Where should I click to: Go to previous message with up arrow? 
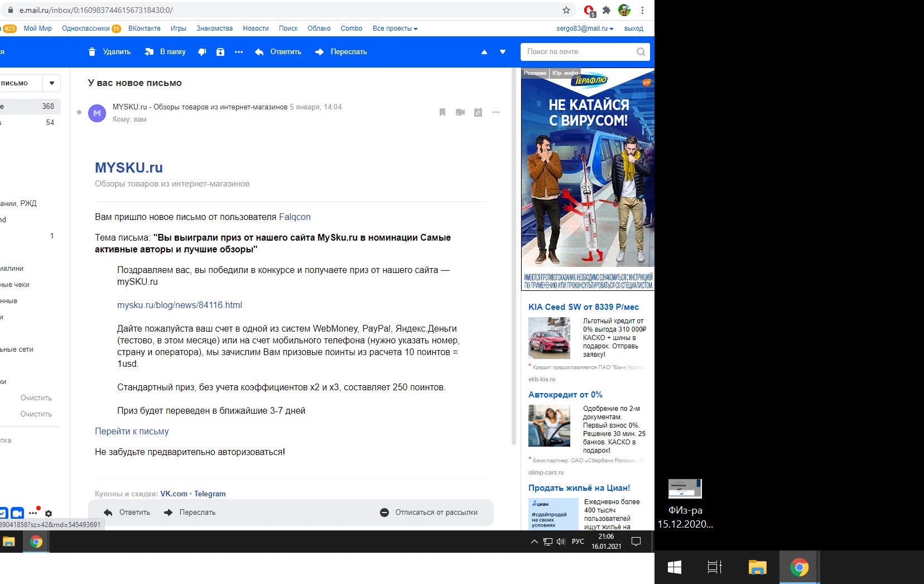(x=484, y=52)
